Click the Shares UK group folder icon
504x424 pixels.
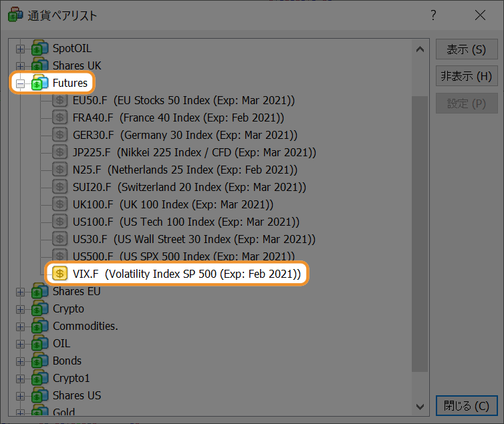[40, 65]
